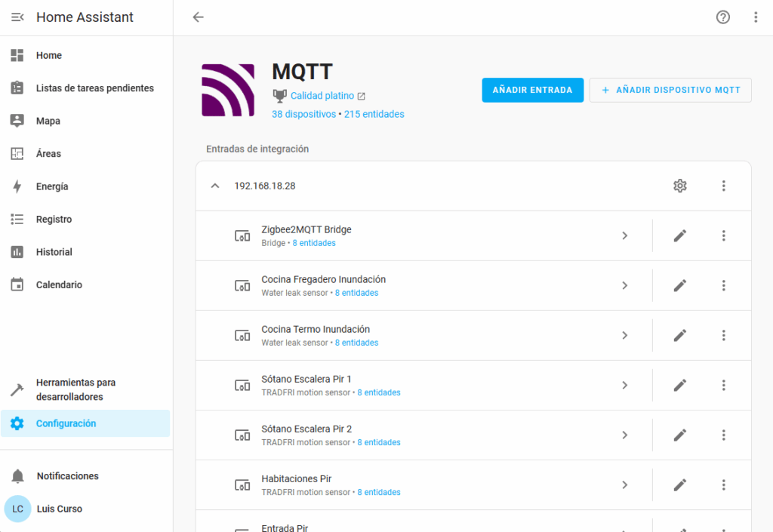773x532 pixels.
Task: Open the 215 entidades link
Action: point(374,114)
